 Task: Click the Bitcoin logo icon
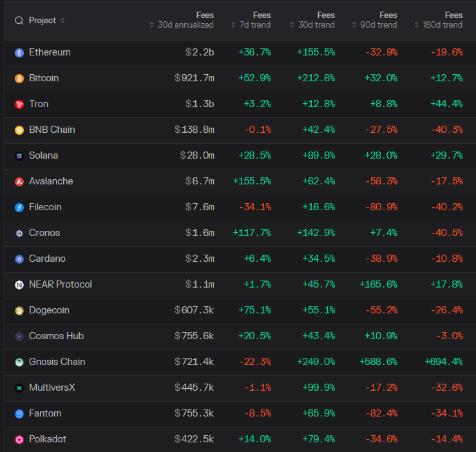click(x=19, y=78)
